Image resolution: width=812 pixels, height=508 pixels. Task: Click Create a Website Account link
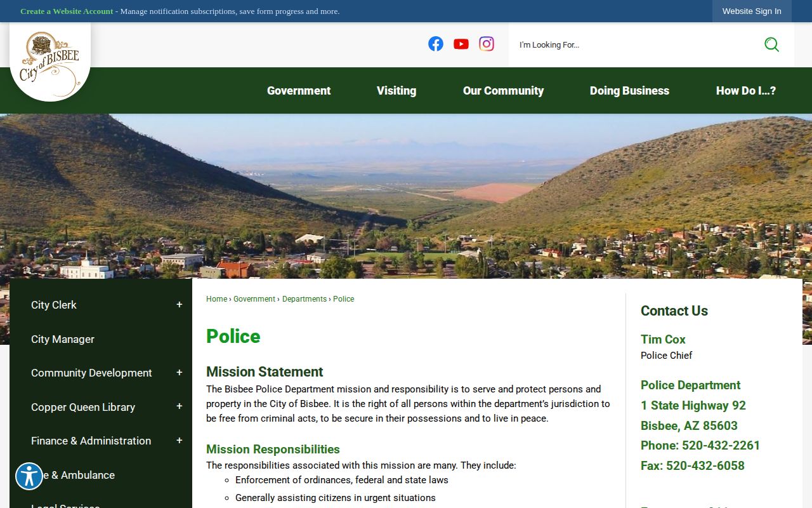[x=67, y=11]
